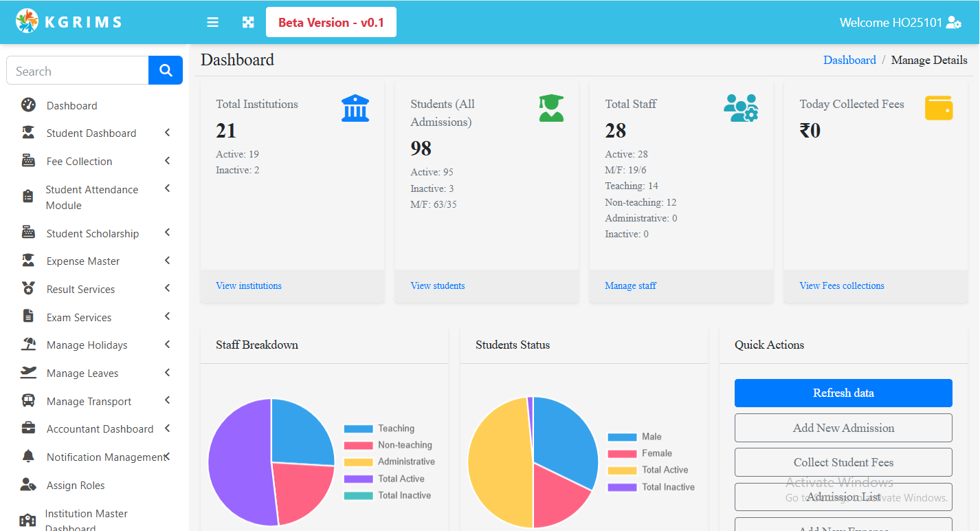Click the yellow wallet fees icon
This screenshot has width=980, height=531.
[938, 109]
